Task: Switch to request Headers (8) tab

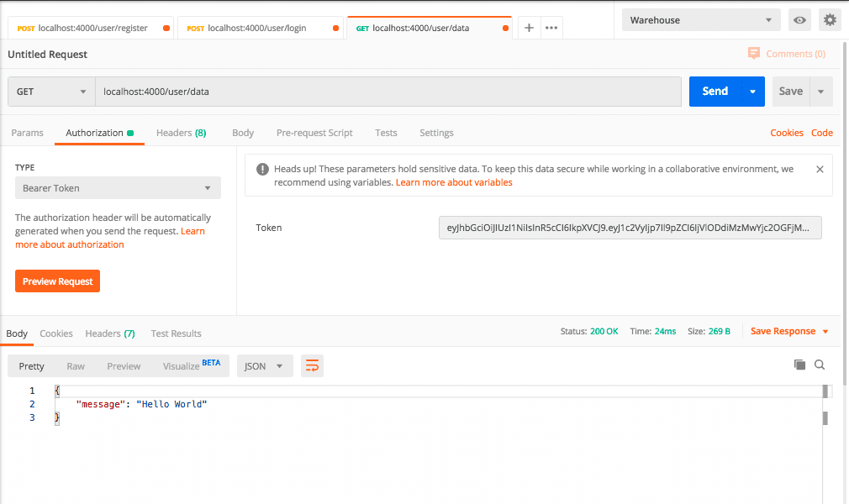Action: click(x=181, y=133)
